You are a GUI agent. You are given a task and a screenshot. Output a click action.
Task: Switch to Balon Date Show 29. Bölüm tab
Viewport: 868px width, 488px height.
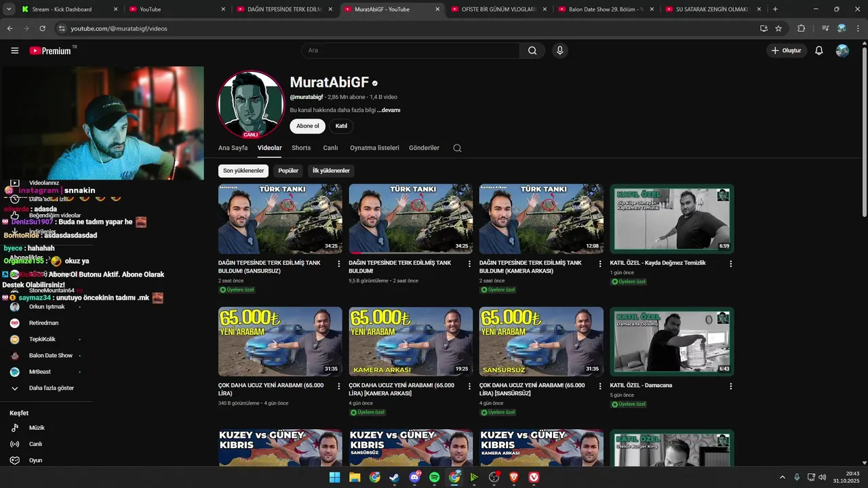point(606,9)
